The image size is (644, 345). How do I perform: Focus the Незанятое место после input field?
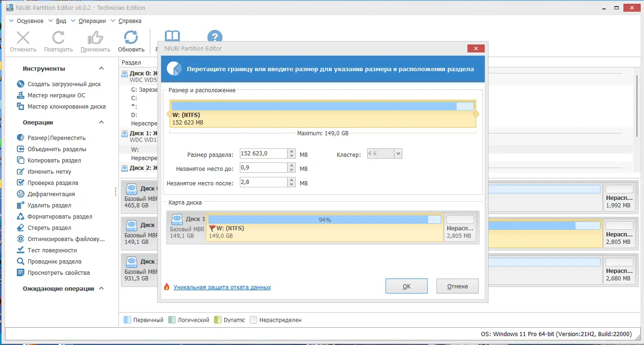pyautogui.click(x=264, y=183)
